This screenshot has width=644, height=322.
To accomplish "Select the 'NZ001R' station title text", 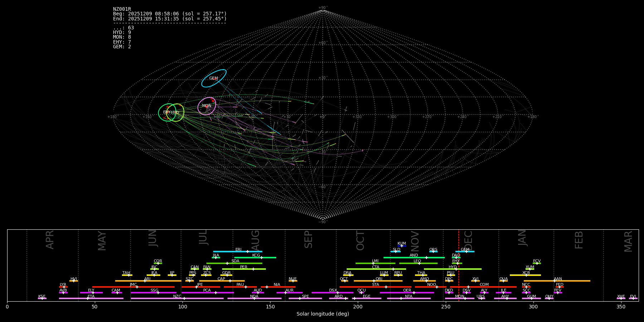I will point(122,9).
